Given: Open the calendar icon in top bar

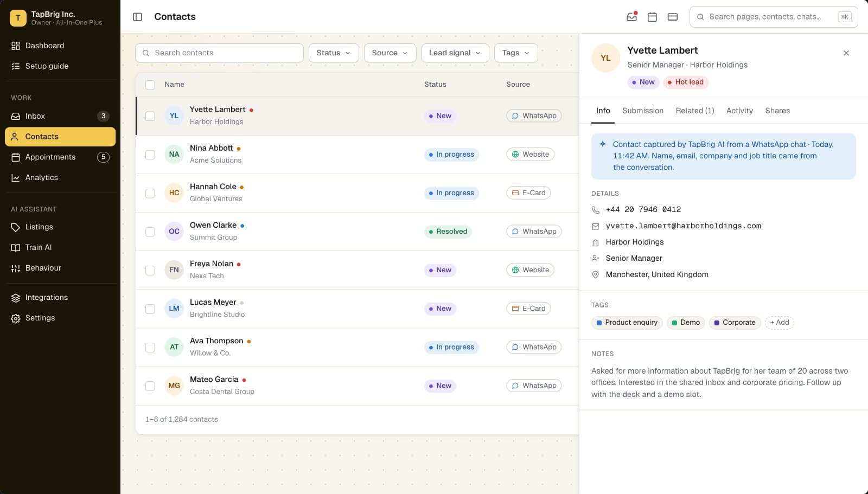Looking at the screenshot, I should click(x=652, y=17).
